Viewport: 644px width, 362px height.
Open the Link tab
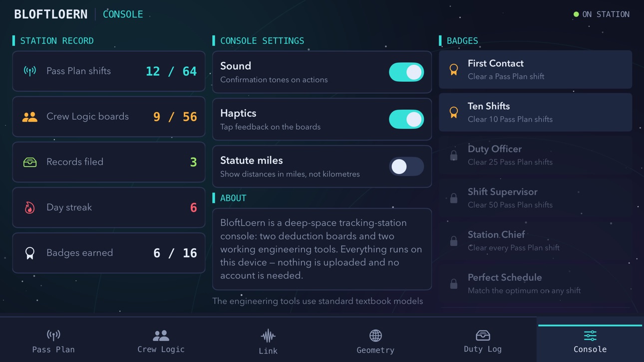[268, 341]
